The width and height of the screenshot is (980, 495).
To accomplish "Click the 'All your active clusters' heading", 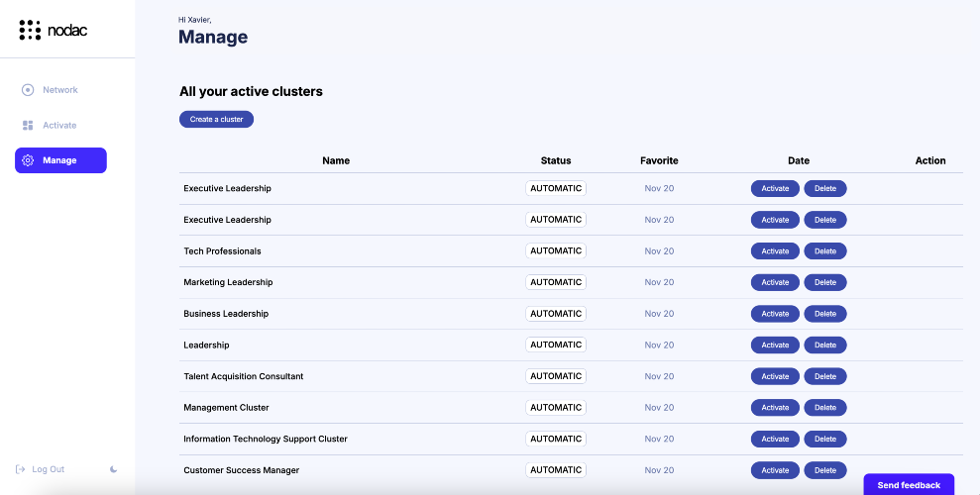I will click(x=251, y=91).
